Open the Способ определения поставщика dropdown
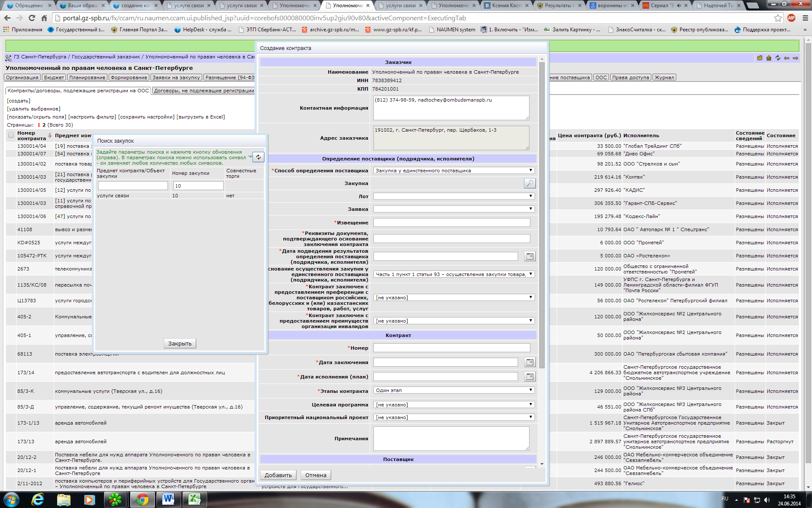The image size is (812, 508). pos(454,171)
